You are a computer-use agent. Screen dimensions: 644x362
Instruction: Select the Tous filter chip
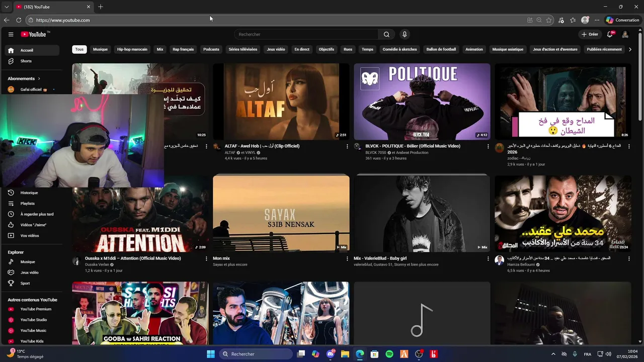point(79,49)
